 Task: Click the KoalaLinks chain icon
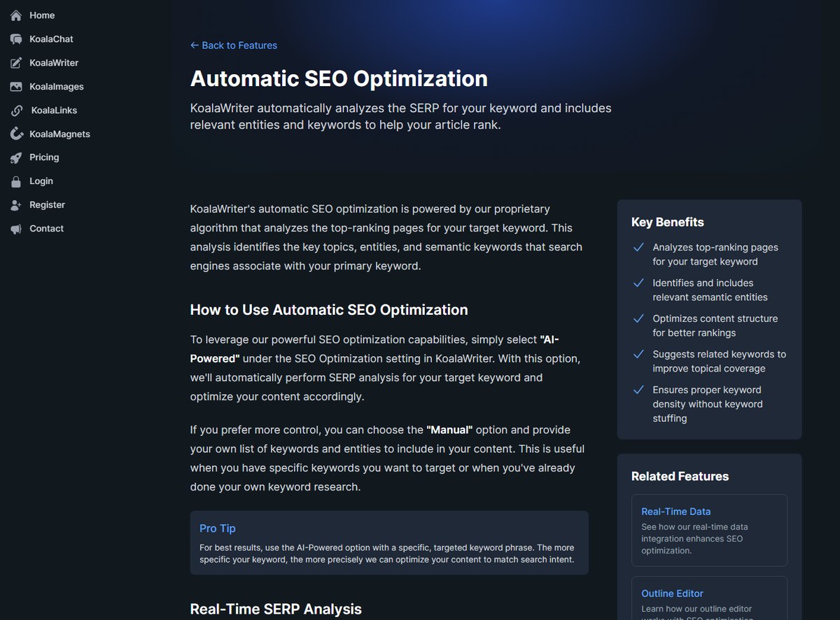click(17, 111)
